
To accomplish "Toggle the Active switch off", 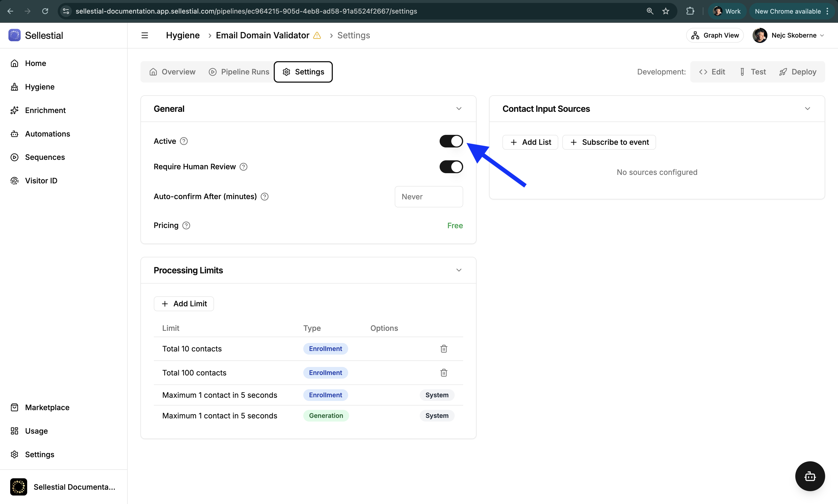I will 451,141.
